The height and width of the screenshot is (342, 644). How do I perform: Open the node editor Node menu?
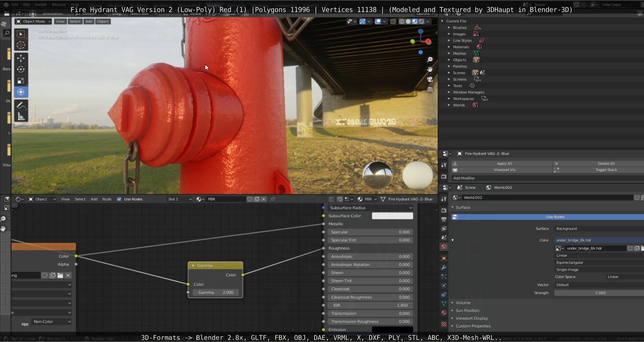[107, 199]
